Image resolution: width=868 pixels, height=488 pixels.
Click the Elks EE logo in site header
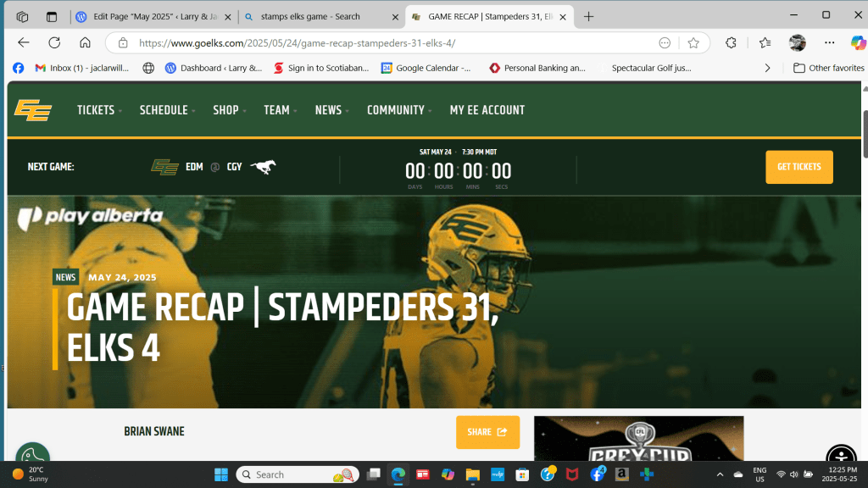coord(32,110)
